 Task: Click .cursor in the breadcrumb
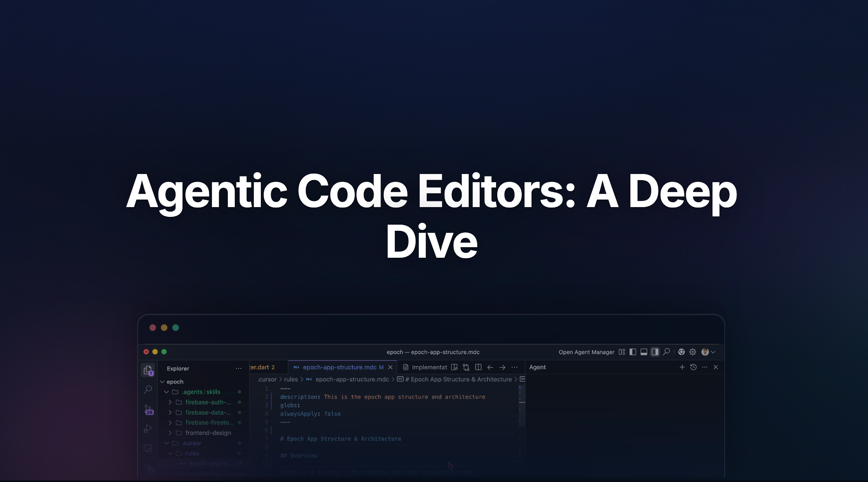[267, 379]
